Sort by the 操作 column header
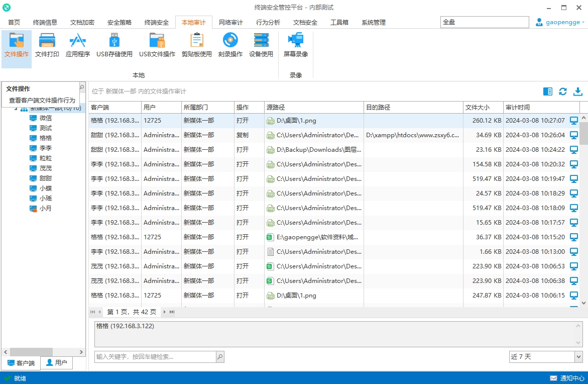588x384 pixels. pyautogui.click(x=249, y=108)
